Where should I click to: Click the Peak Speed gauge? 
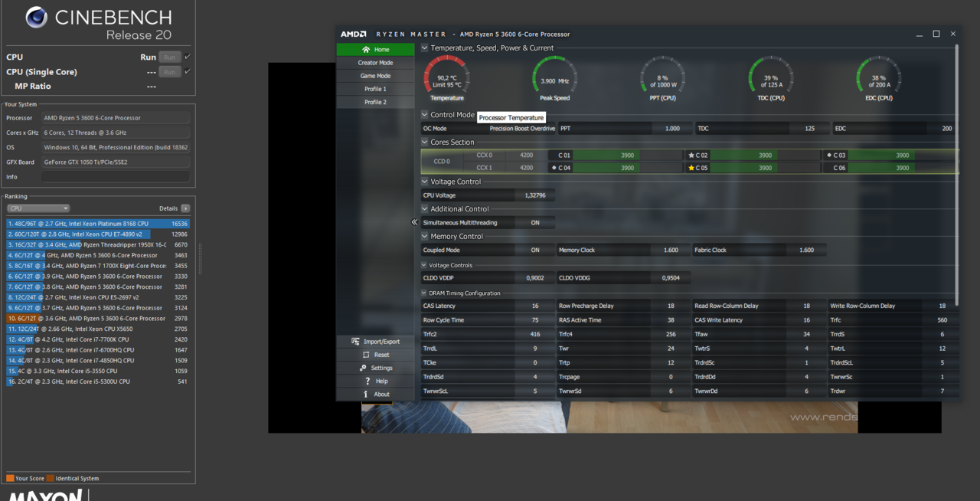pyautogui.click(x=554, y=78)
